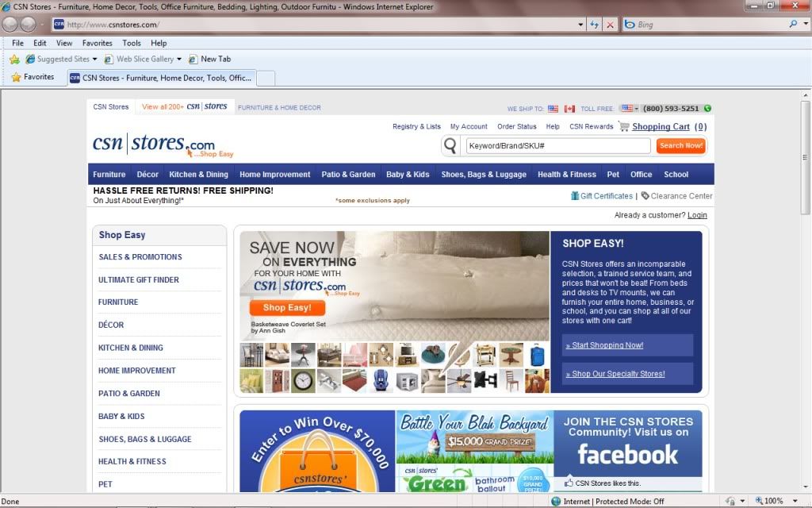Viewport: 812px width, 508px height.
Task: Click the thumbs-up icon by CSN Stores likes this
Action: (569, 483)
